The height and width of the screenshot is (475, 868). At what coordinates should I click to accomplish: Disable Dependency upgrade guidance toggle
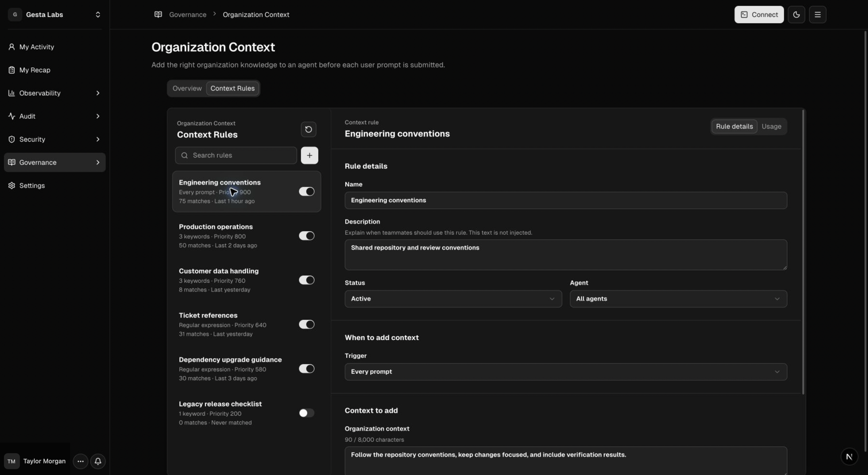[x=307, y=369]
